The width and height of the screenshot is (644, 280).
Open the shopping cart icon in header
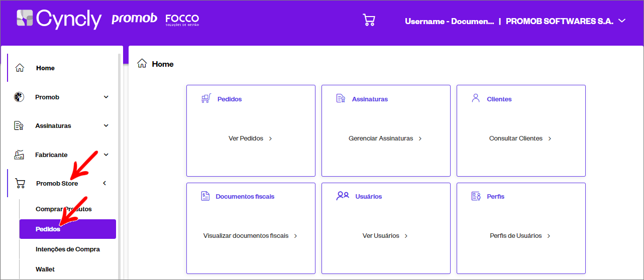point(369,20)
